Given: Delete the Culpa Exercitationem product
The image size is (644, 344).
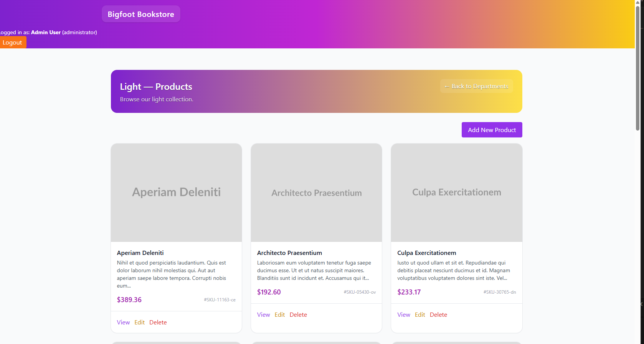Looking at the screenshot, I should pyautogui.click(x=438, y=315).
